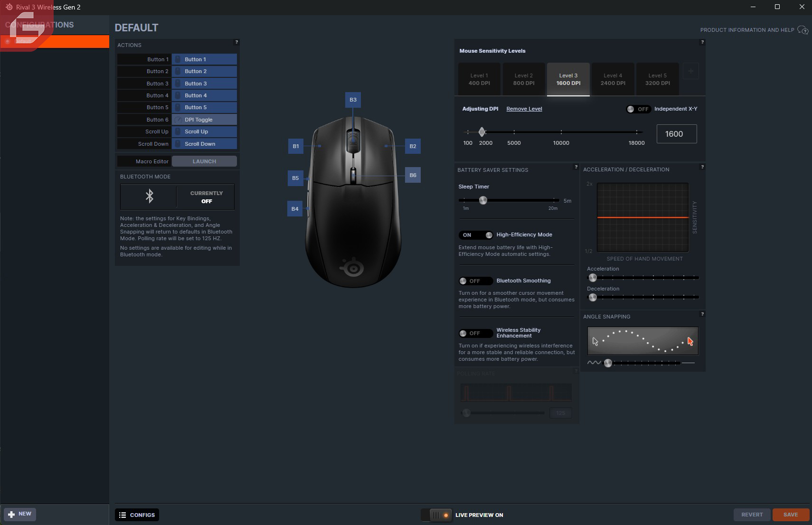Enable Wireless Stability Enhancement switch
This screenshot has height=525, width=812.
(476, 333)
